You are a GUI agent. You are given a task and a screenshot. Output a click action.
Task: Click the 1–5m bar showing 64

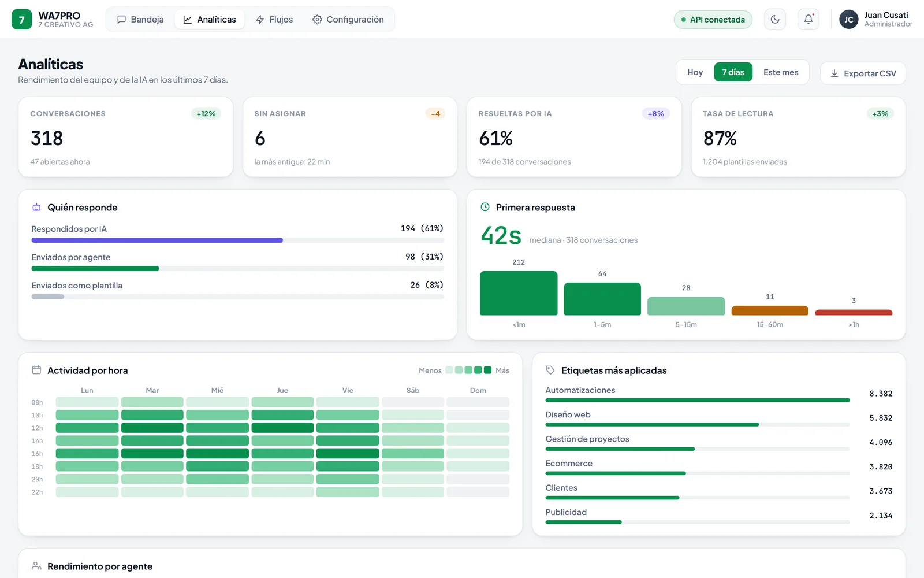[602, 299]
